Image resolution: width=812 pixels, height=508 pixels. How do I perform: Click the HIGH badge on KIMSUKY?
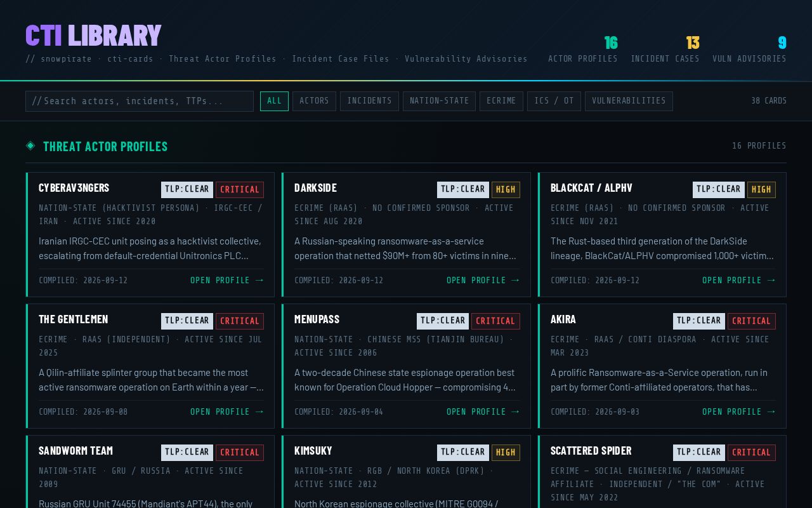tap(506, 452)
